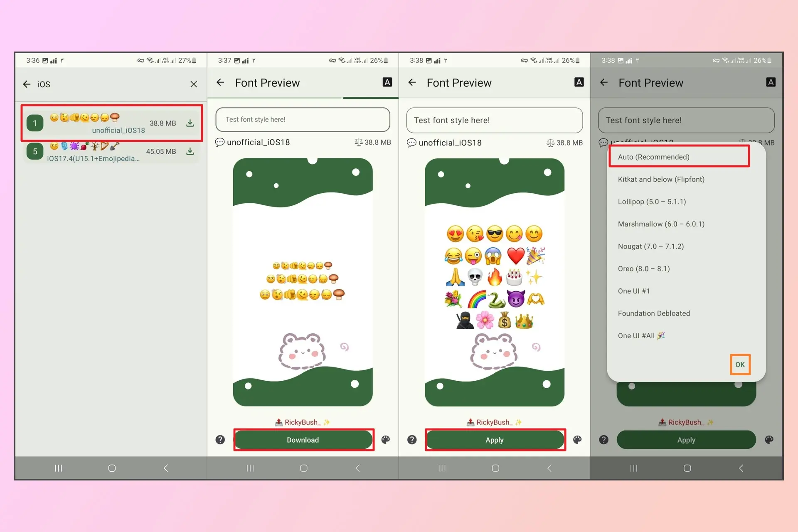798x532 pixels.
Task: Tap RickyBush_ author link above Download
Action: [x=303, y=422]
